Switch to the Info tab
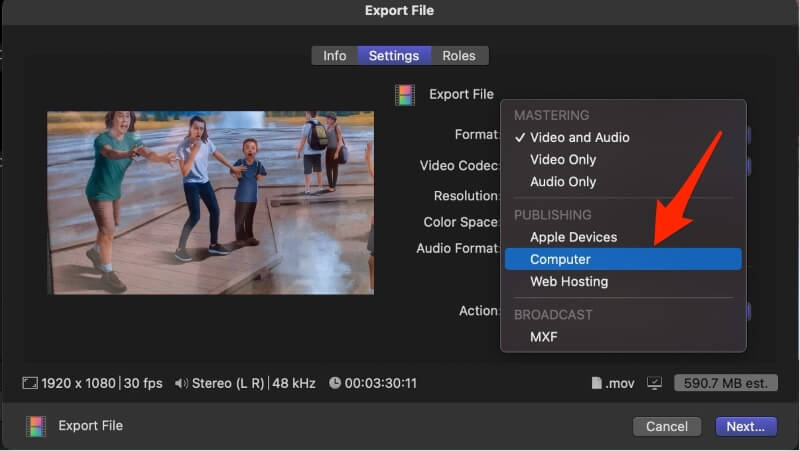This screenshot has height=451, width=800. pyautogui.click(x=334, y=56)
